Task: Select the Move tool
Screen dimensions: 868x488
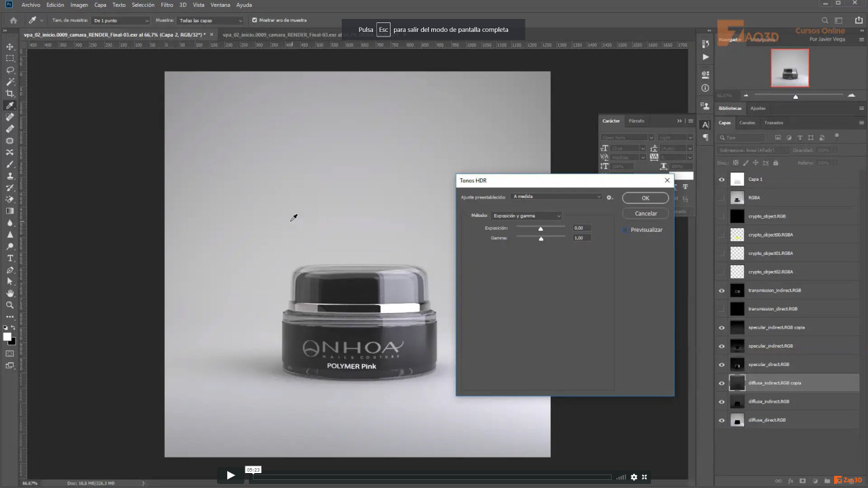Action: (x=10, y=47)
